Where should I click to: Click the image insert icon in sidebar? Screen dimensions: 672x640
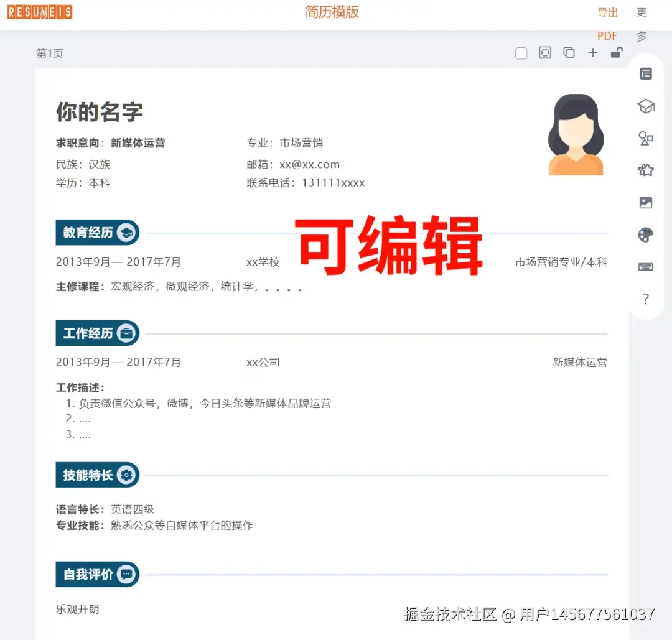pos(645,202)
